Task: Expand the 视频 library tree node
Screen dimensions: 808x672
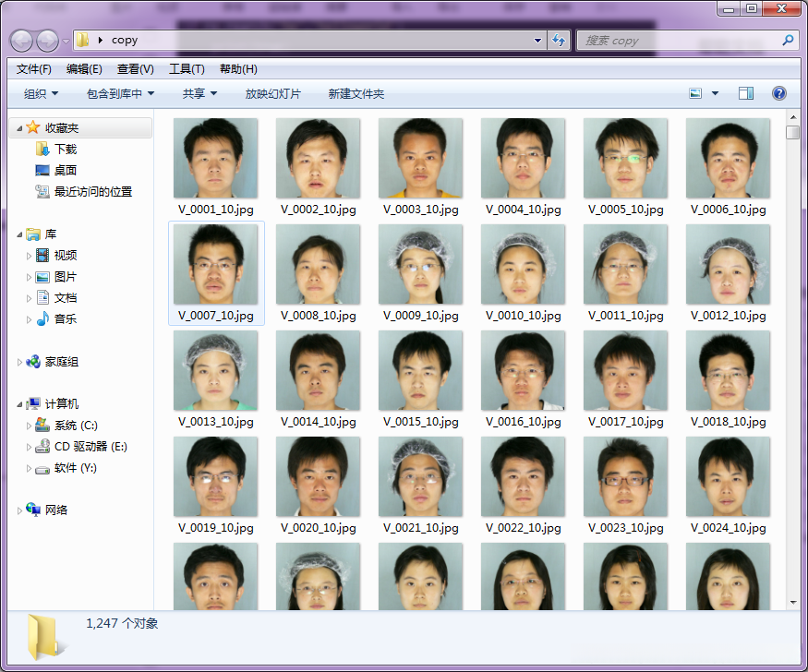Action: pyautogui.click(x=30, y=256)
